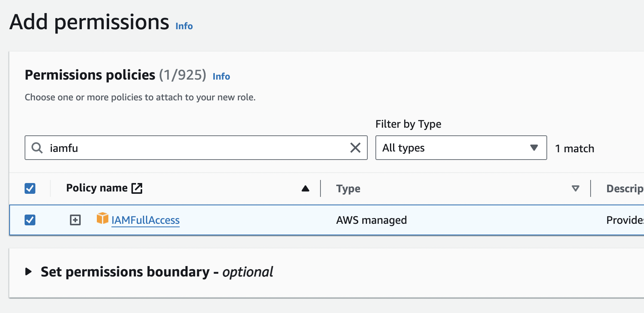The width and height of the screenshot is (644, 313).
Task: Click the magnifier icon in search box
Action: [x=37, y=148]
